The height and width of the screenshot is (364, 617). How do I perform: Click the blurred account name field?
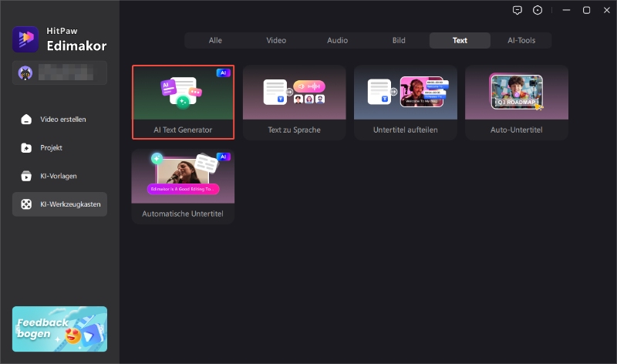[66, 72]
